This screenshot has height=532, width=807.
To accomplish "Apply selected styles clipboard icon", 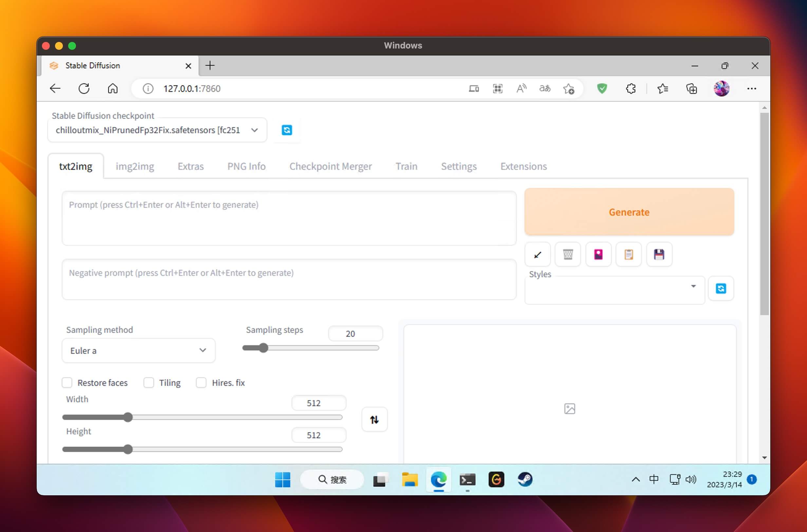I will (629, 255).
